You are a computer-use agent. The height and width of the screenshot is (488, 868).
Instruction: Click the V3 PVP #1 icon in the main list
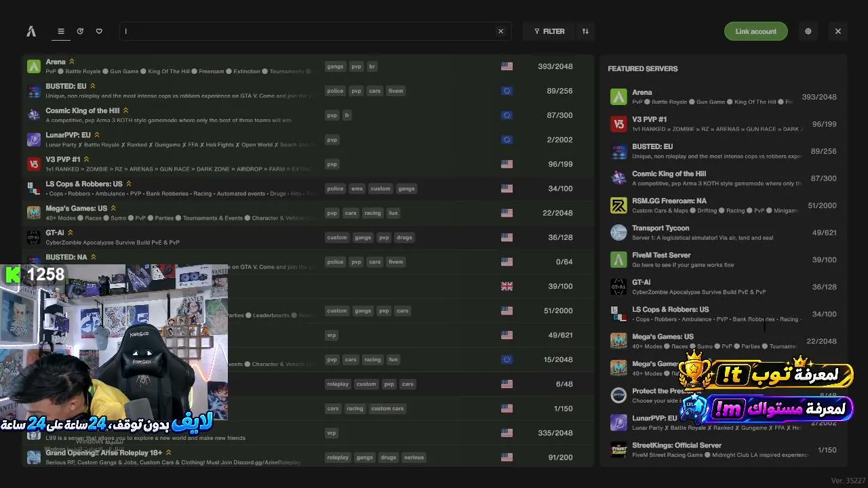coord(34,164)
